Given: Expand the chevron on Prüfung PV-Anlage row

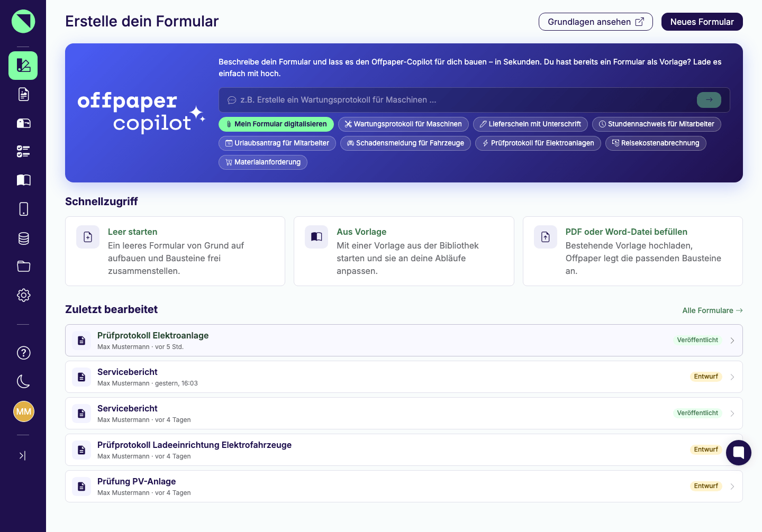Looking at the screenshot, I should click(x=732, y=487).
